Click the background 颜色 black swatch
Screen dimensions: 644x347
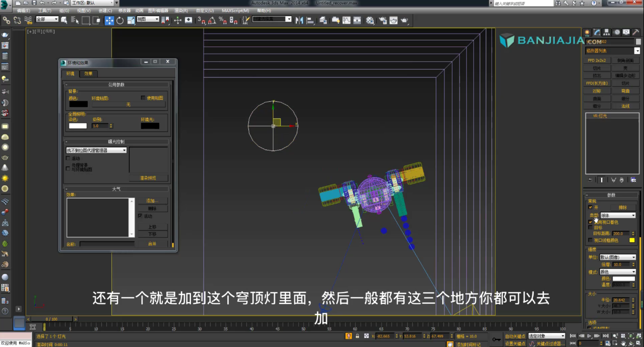click(78, 104)
